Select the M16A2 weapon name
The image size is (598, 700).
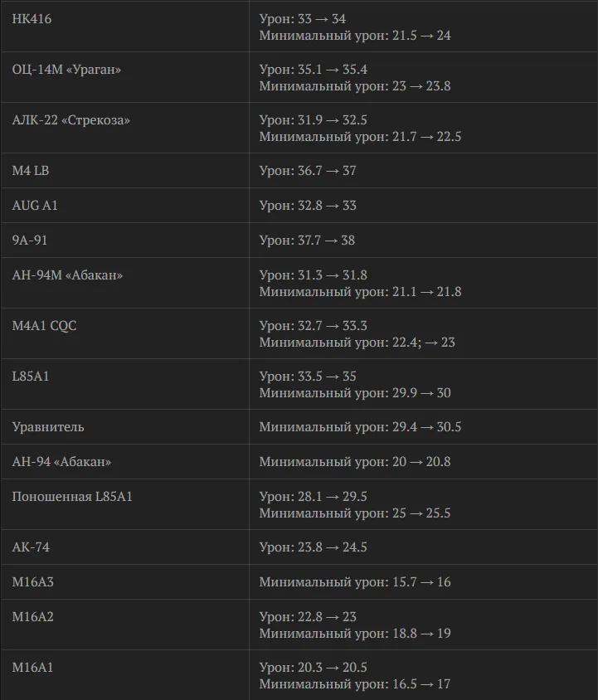point(33,617)
